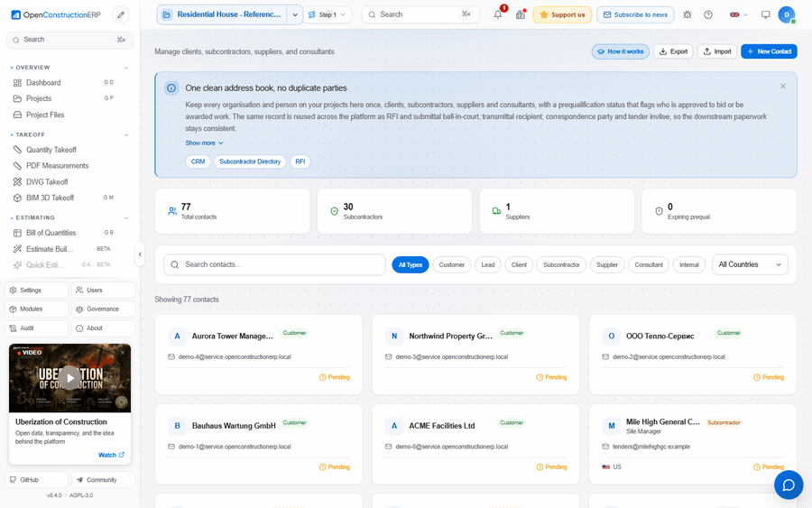
Task: Open the language flag dropdown
Action: coord(738,14)
